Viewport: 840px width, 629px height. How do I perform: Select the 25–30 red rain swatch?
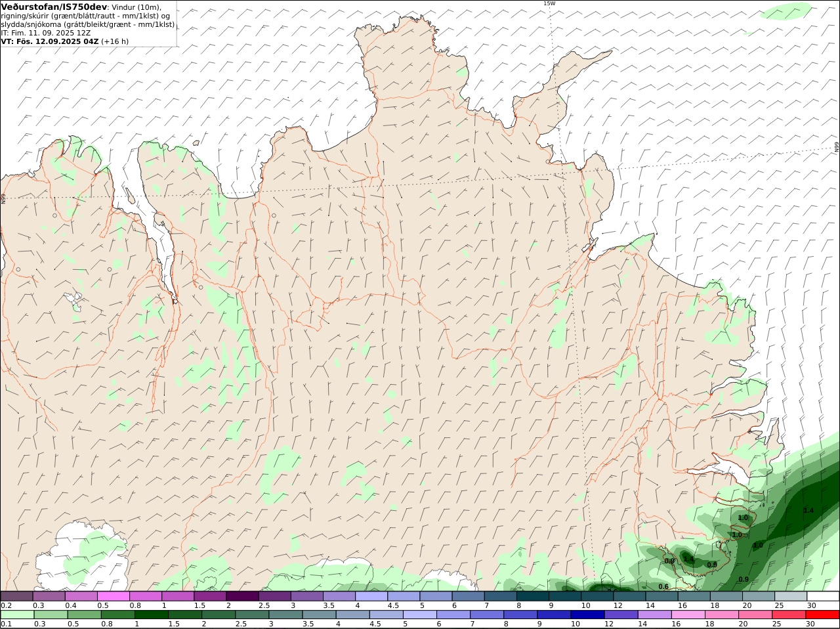(x=789, y=615)
